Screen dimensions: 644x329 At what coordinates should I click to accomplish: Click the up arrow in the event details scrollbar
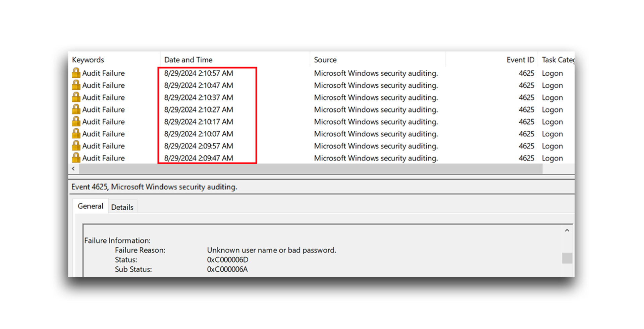567,230
